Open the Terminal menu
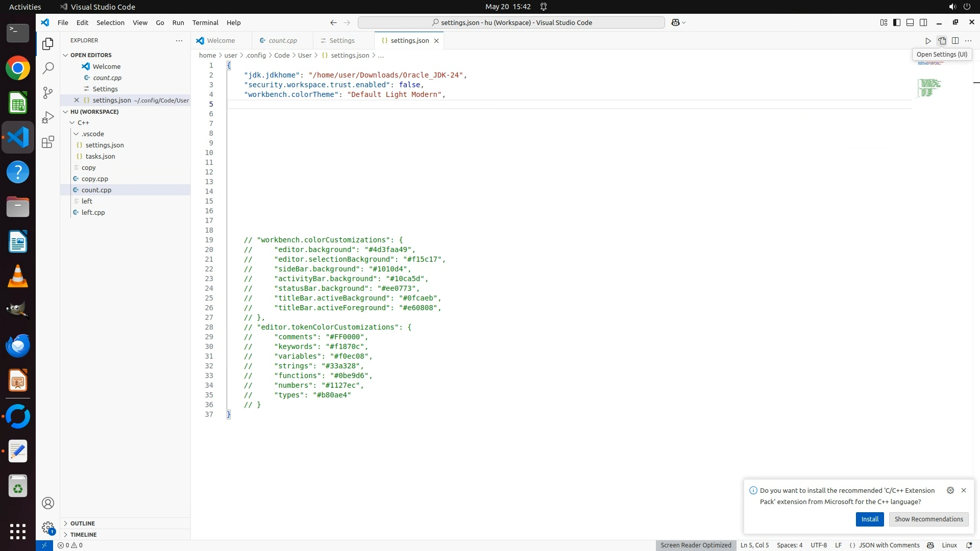Screen dimensions: 980x551 coord(205,22)
